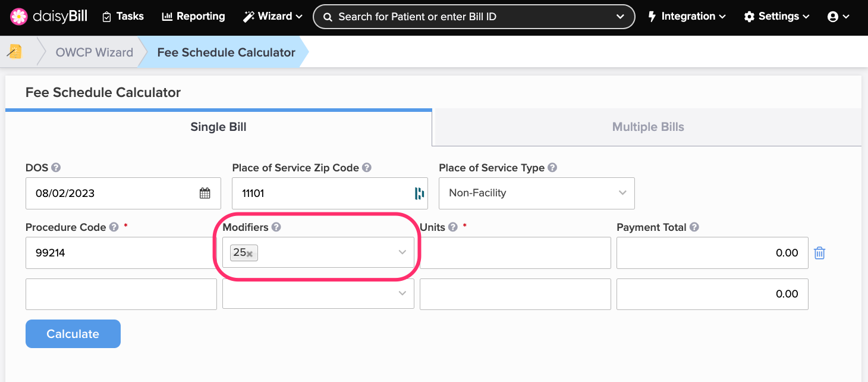868x382 pixels.
Task: Click the Procedure Code help icon
Action: (x=114, y=227)
